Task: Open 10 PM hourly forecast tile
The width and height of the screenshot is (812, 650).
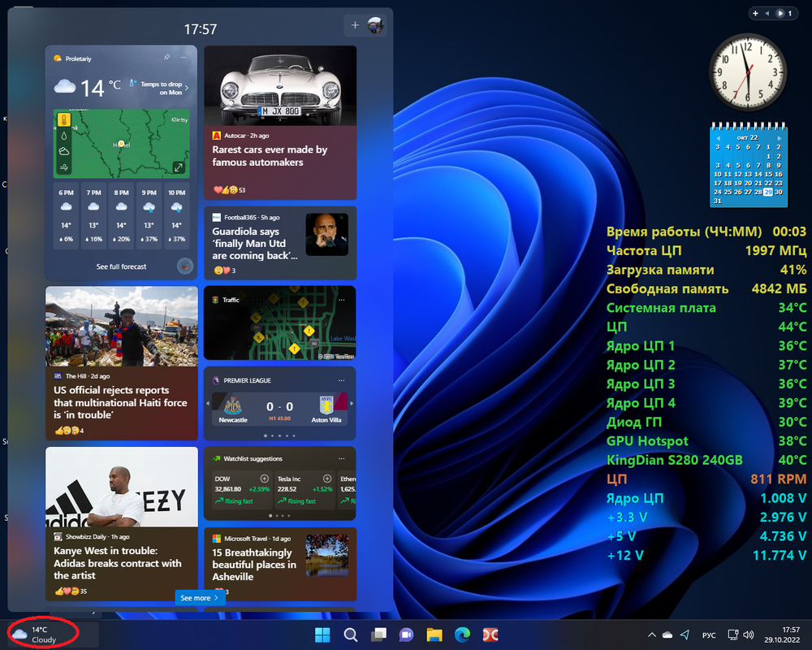Action: pos(176,217)
